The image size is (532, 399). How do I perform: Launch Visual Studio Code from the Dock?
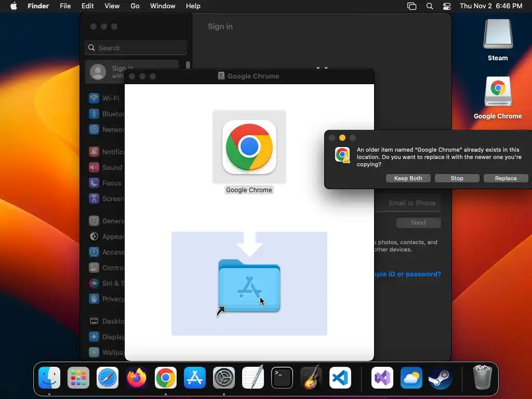(340, 378)
